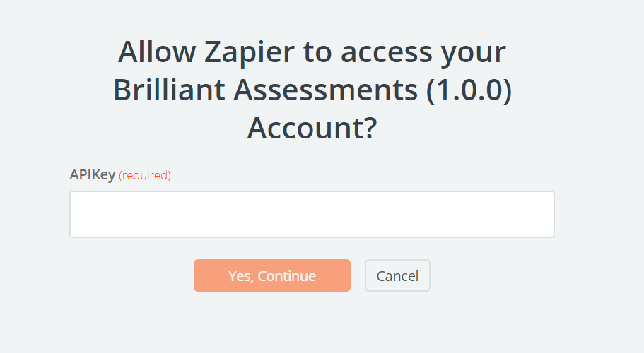Place cursor in the APIKey textbox
Image resolution: width=644 pixels, height=353 pixels.
tap(312, 214)
